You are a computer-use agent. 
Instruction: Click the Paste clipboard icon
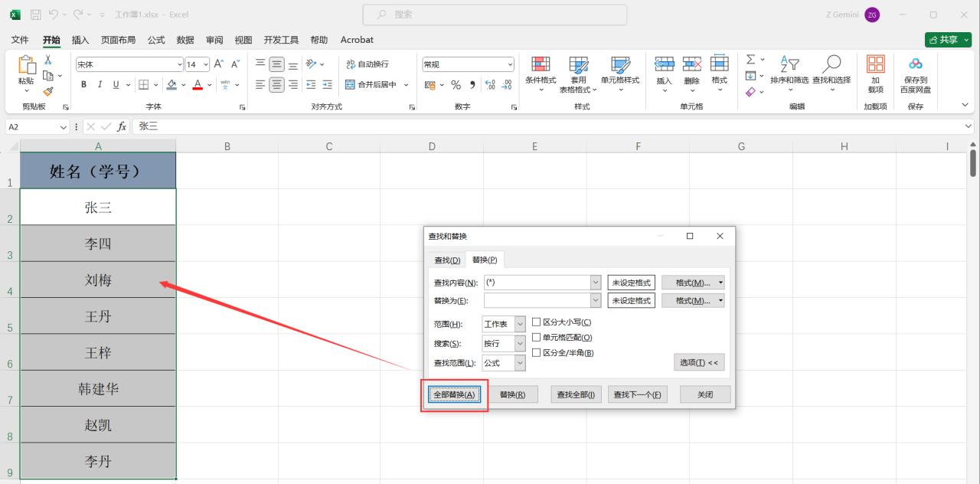point(26,66)
